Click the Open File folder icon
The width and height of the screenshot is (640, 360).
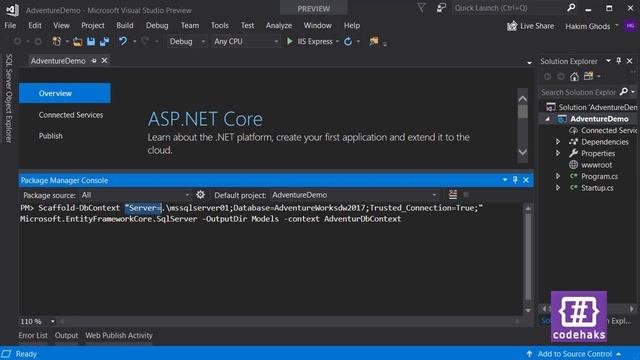coord(78,41)
